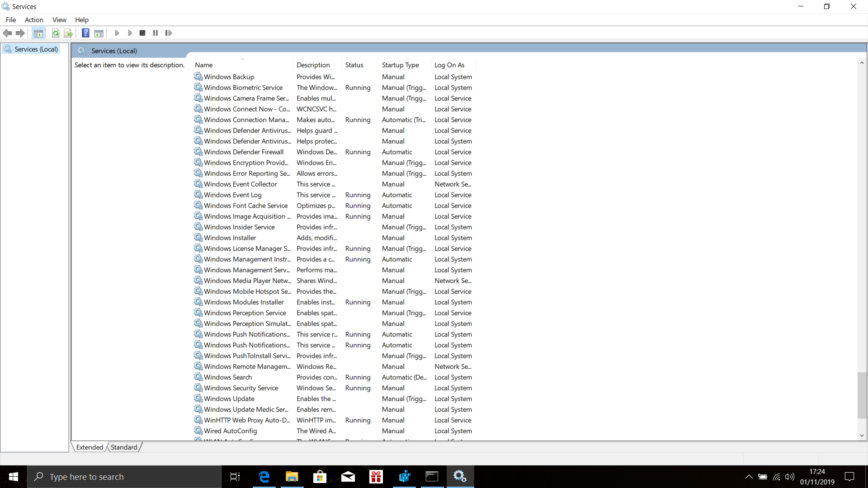Open the Action menu

click(34, 20)
